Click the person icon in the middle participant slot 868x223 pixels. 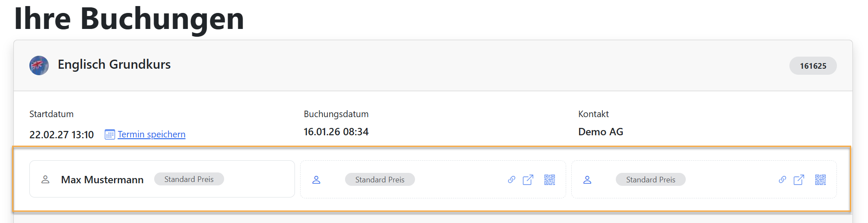pos(317,180)
